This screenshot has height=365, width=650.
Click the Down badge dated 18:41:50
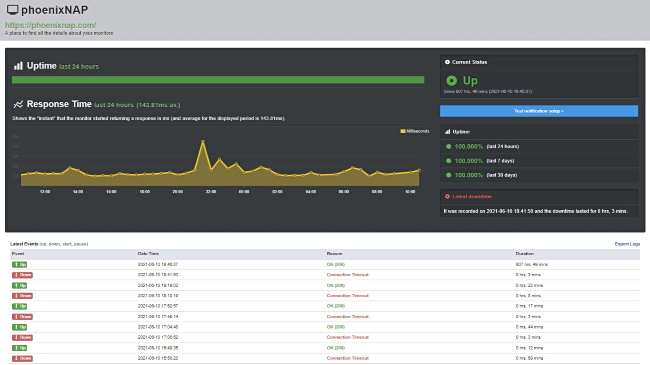[22, 275]
